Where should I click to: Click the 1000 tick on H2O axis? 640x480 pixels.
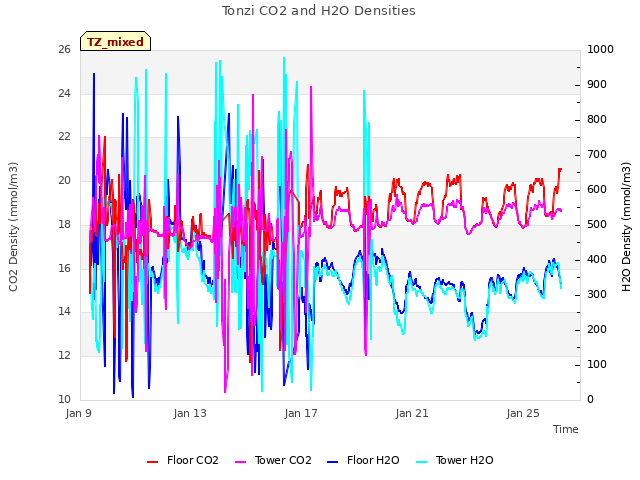(x=600, y=50)
